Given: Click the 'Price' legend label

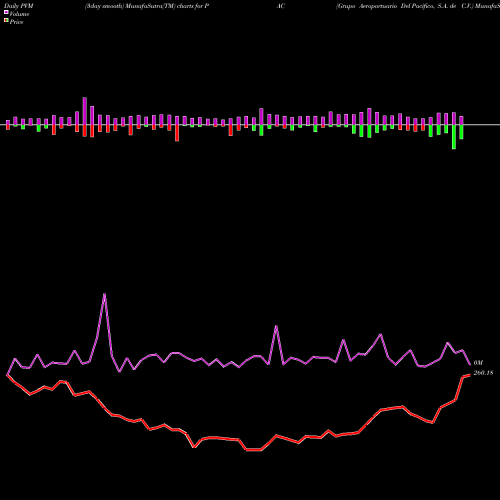Looking at the screenshot, I should point(16,22).
